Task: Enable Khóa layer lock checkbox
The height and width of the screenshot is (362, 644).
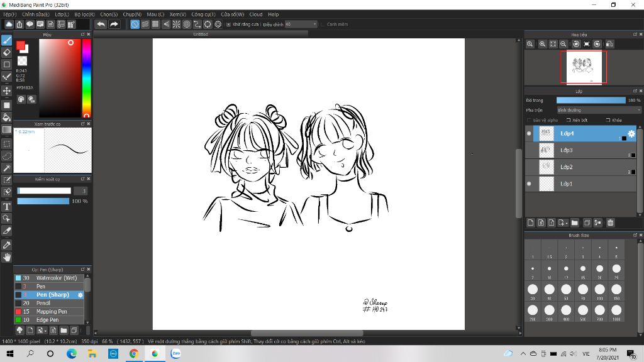Action: point(608,120)
